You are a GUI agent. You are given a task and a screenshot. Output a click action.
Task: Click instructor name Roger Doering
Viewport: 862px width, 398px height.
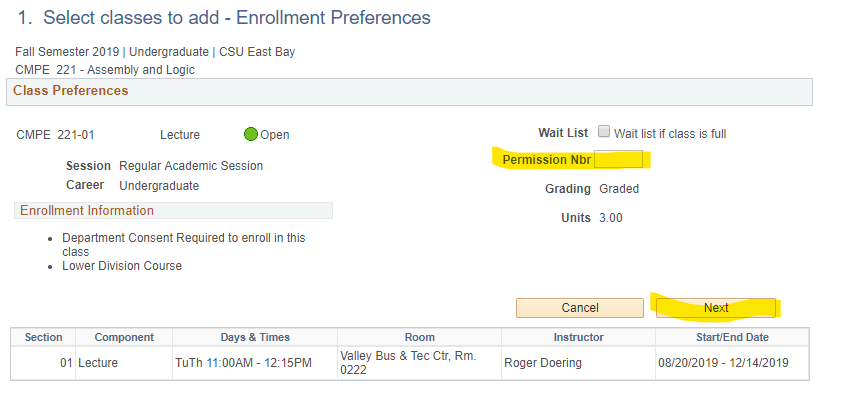point(543,363)
